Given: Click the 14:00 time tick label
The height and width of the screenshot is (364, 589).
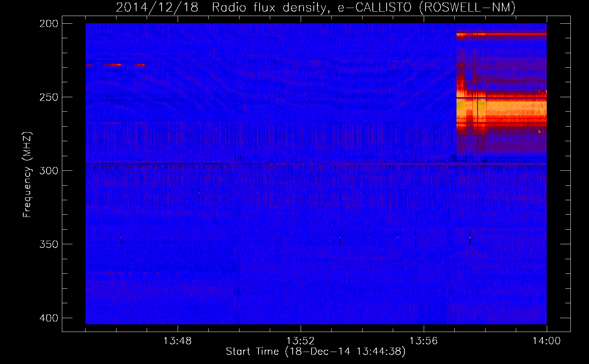Looking at the screenshot, I should [x=546, y=341].
